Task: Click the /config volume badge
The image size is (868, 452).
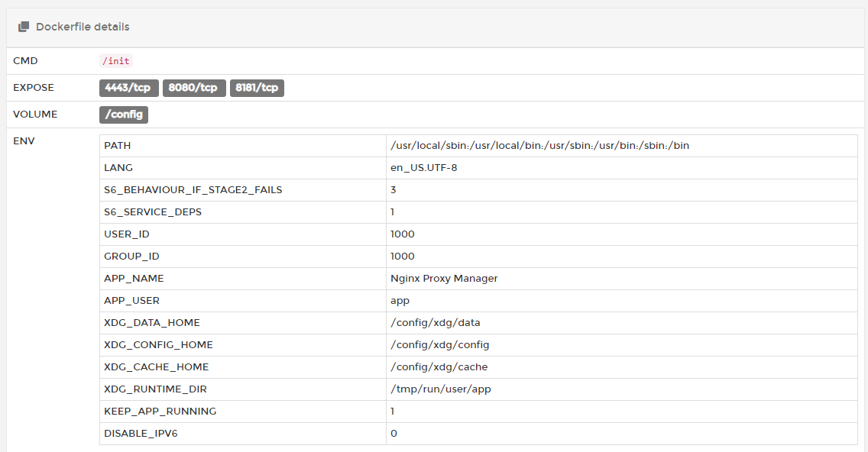Action: (x=124, y=115)
